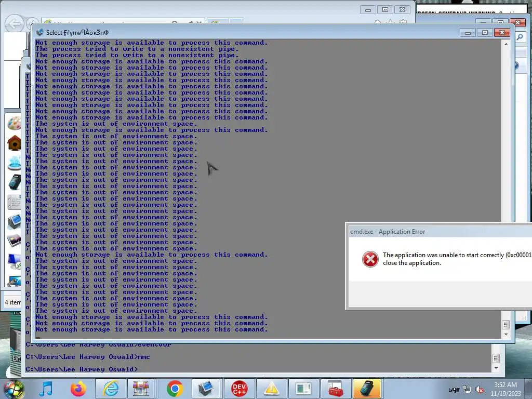This screenshot has width=532, height=399.
Task: Click the front console scrollbar thumb
Action: point(506,325)
